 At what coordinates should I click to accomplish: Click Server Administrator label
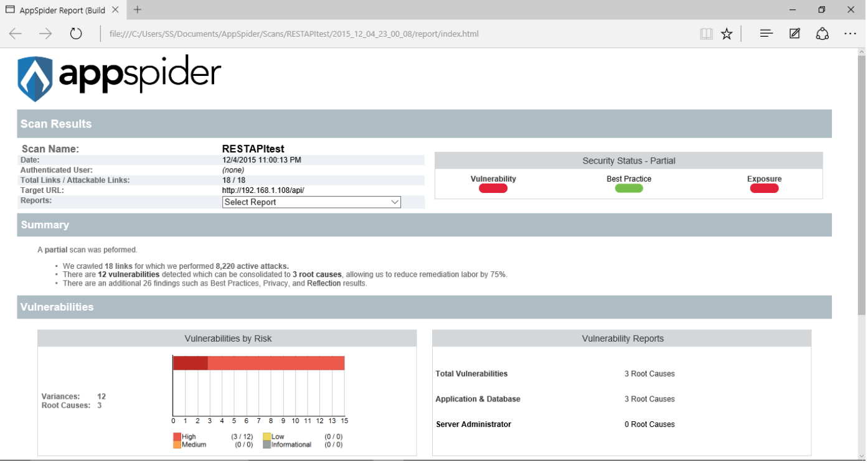[473, 424]
